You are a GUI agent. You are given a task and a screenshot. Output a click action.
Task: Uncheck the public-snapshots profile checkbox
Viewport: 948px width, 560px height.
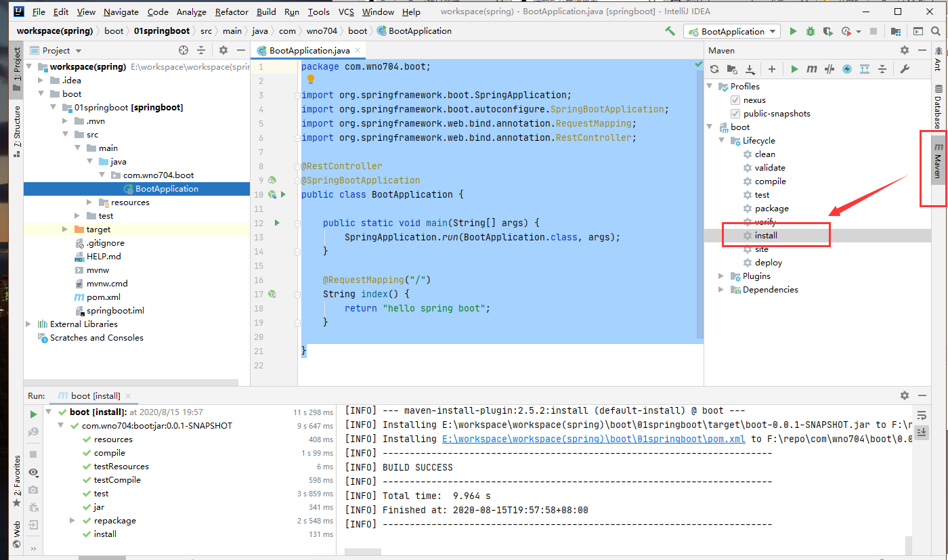(x=735, y=114)
